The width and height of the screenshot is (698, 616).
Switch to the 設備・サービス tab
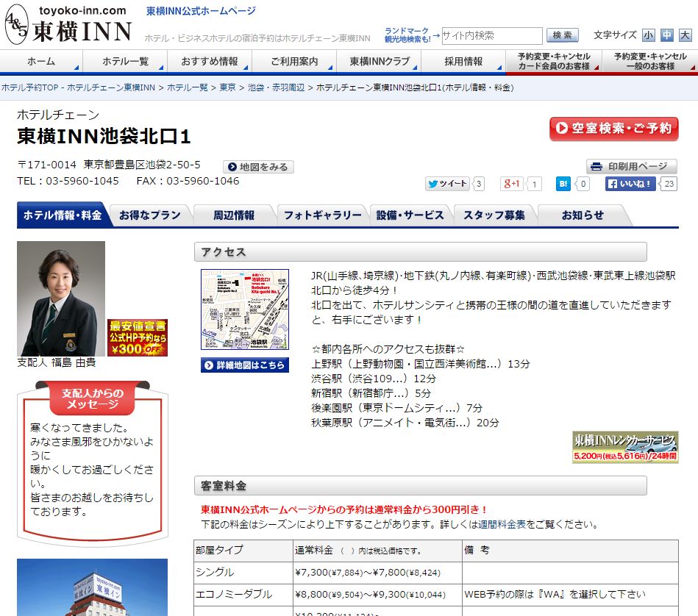[x=410, y=215]
